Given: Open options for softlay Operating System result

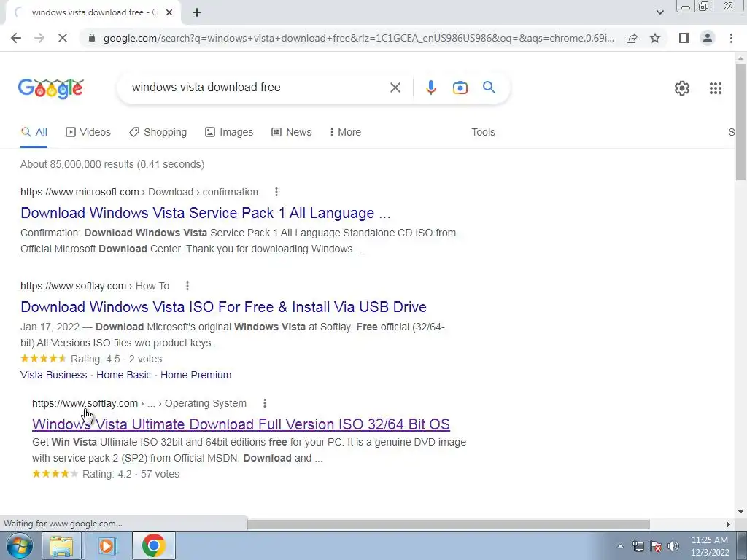Looking at the screenshot, I should pos(264,403).
